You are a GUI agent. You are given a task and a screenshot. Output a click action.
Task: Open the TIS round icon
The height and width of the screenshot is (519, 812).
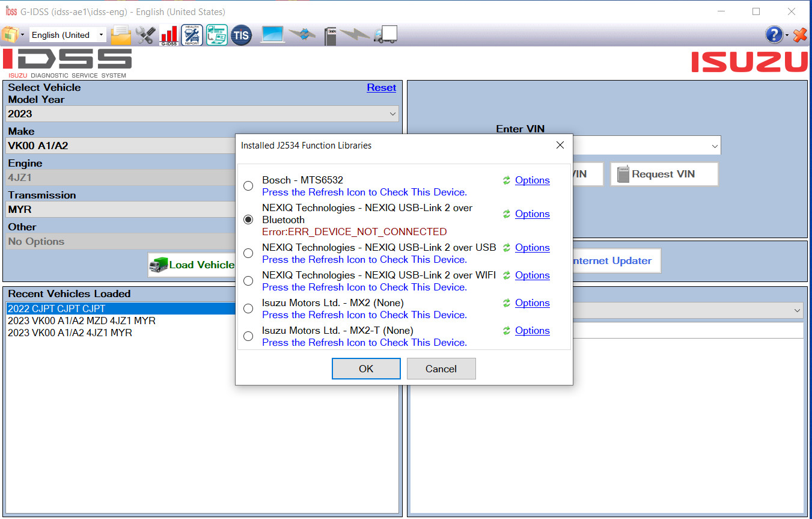point(241,35)
